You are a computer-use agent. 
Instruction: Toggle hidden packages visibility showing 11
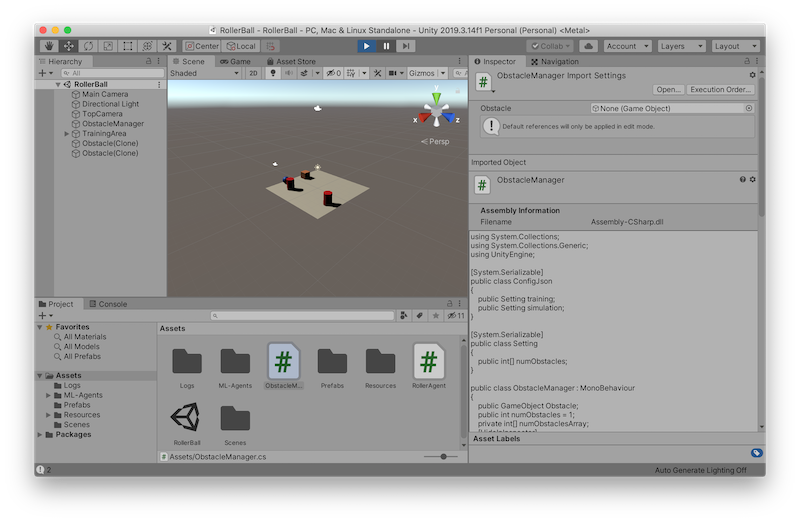coord(455,315)
